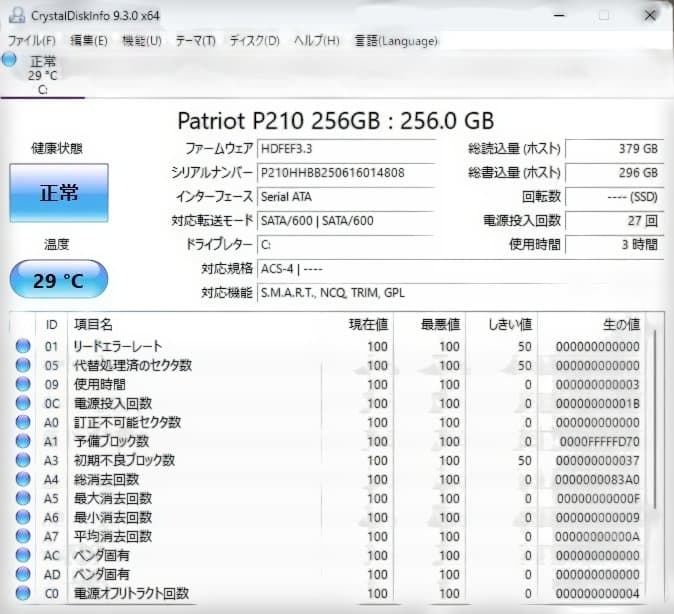Image resolution: width=674 pixels, height=614 pixels.
Task: Click the Patriot P210 256GB model title
Action: click(x=336, y=121)
